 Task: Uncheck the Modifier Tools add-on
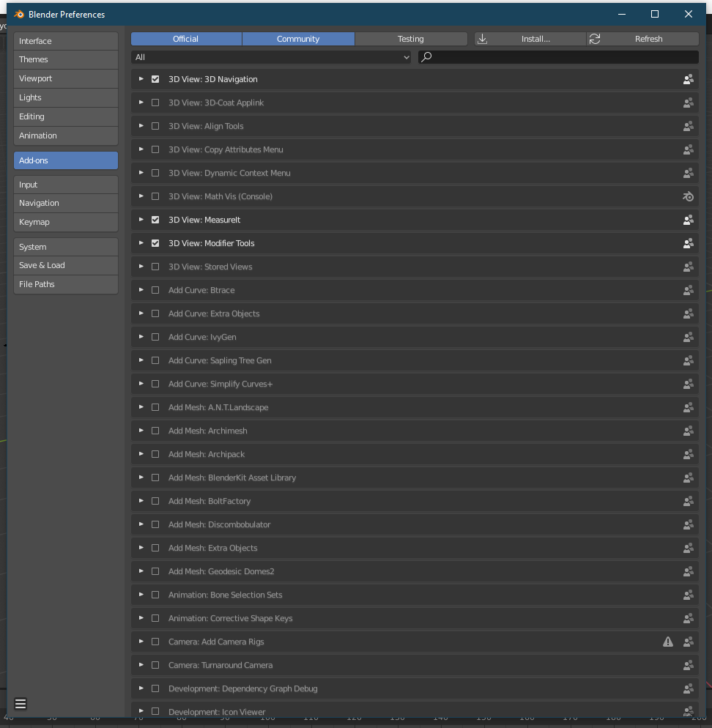pyautogui.click(x=155, y=243)
